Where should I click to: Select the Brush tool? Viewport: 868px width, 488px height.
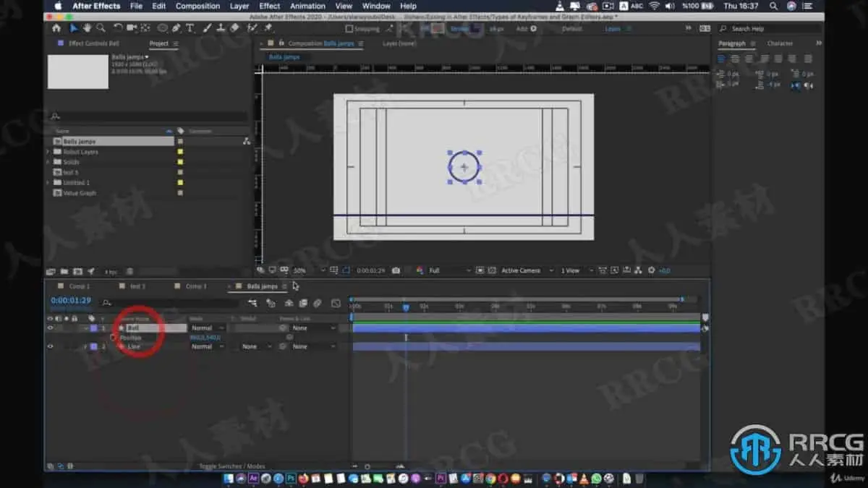click(208, 28)
